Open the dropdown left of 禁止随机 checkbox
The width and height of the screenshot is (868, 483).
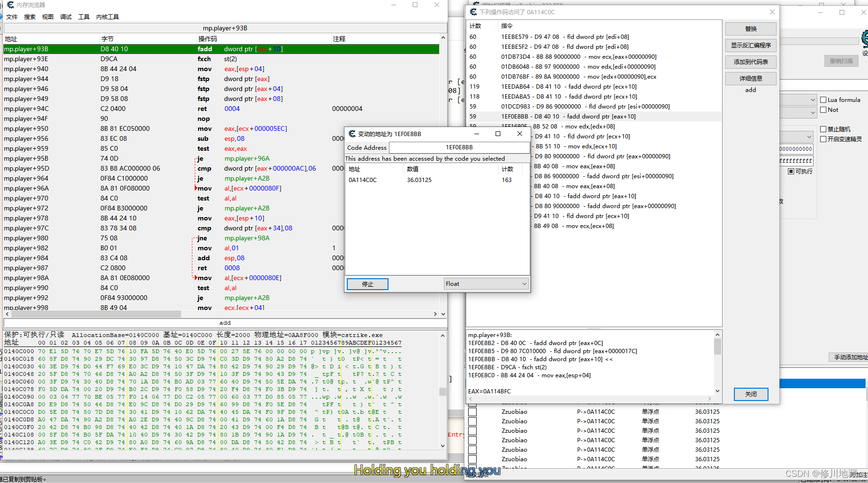point(809,137)
